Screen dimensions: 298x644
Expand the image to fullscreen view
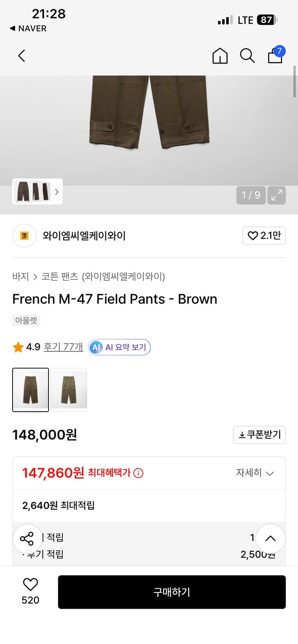276,195
